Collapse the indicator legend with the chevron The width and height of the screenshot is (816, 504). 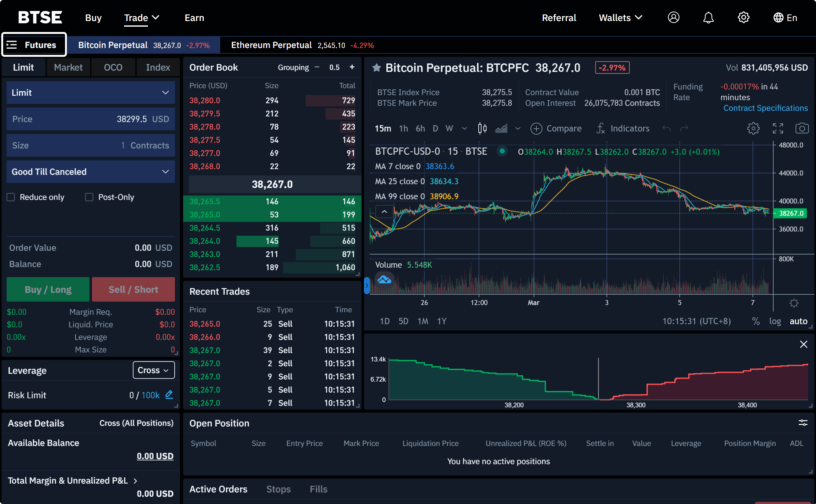384,211
